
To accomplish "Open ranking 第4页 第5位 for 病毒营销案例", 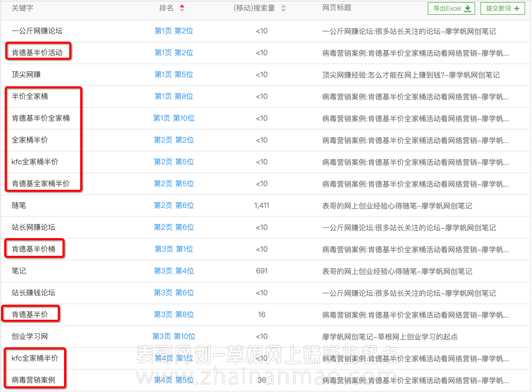I will [x=174, y=380].
